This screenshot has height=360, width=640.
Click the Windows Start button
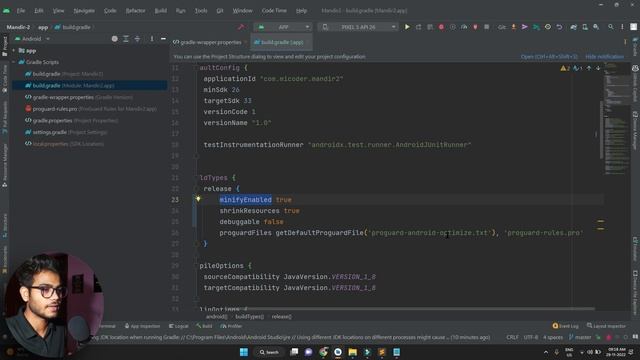tap(244, 352)
